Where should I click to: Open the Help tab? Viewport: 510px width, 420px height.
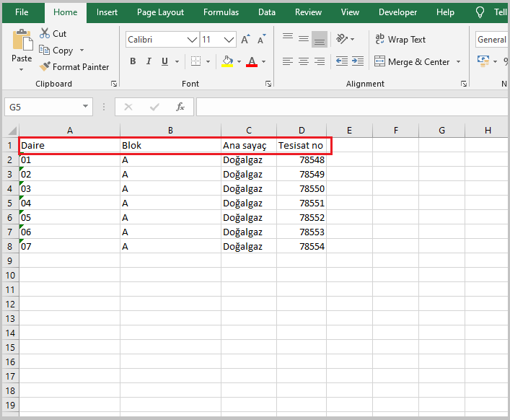coord(445,12)
